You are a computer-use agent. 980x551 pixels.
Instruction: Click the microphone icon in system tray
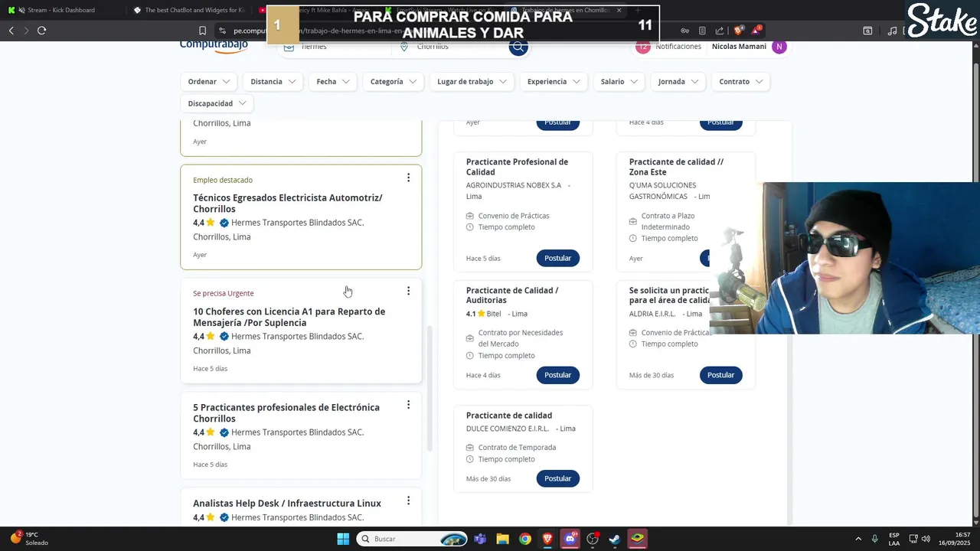874,539
